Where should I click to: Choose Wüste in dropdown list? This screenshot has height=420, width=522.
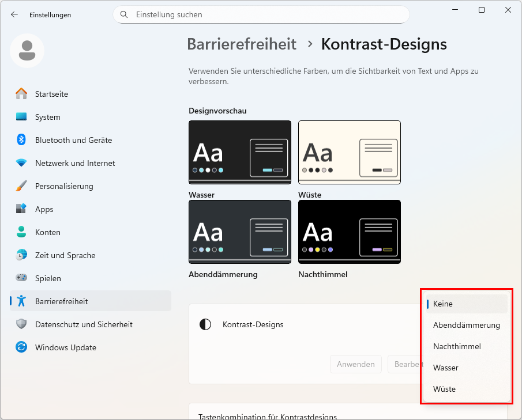pyautogui.click(x=467, y=389)
